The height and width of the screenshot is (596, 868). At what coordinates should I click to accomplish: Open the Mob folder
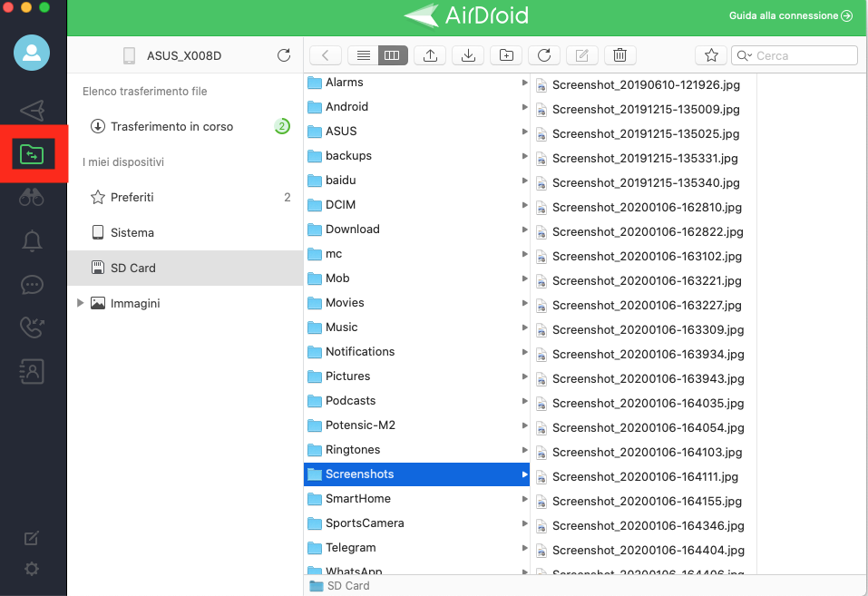[417, 278]
